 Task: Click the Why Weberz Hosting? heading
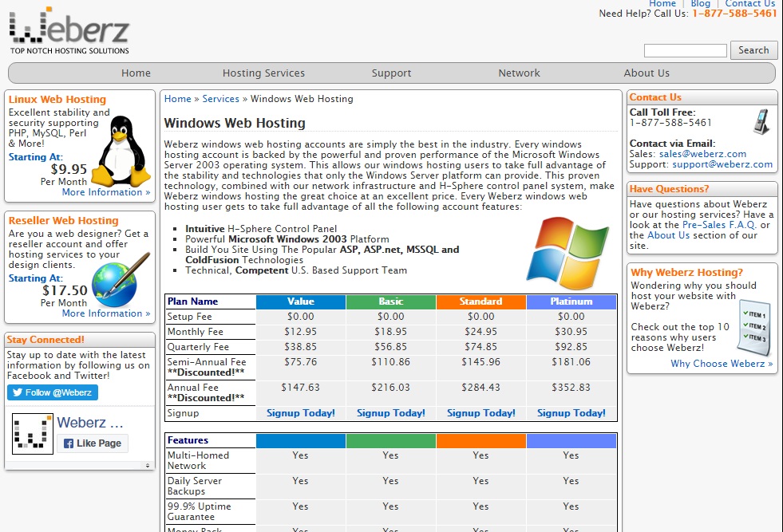tap(686, 273)
